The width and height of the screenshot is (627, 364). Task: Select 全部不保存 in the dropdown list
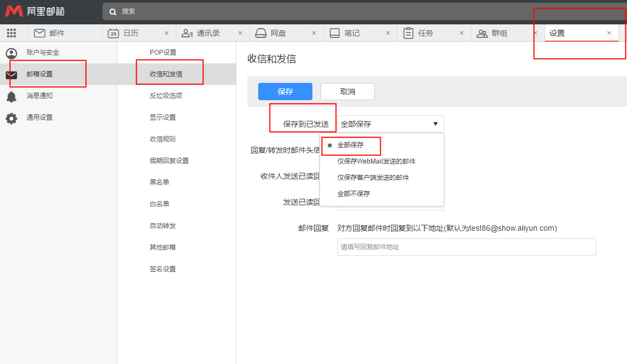(x=354, y=193)
